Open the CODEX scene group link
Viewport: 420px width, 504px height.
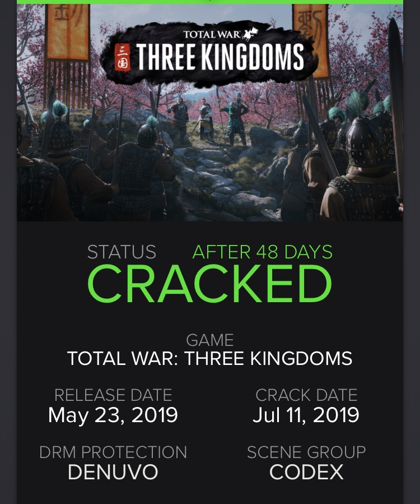pyautogui.click(x=306, y=472)
